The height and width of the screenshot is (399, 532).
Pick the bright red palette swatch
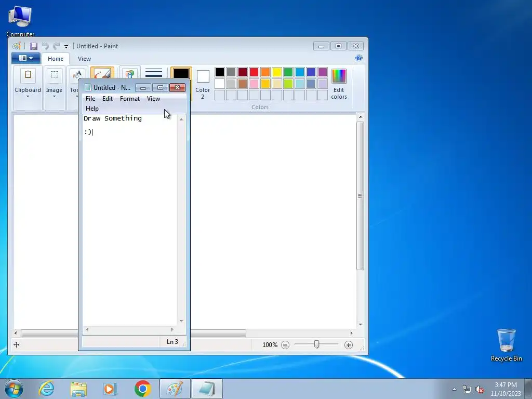(254, 72)
